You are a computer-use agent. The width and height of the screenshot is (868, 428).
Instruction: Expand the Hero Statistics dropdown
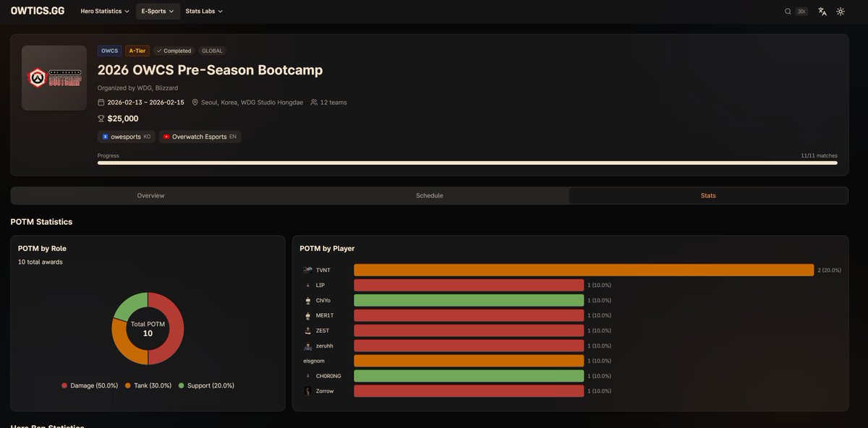pyautogui.click(x=105, y=12)
